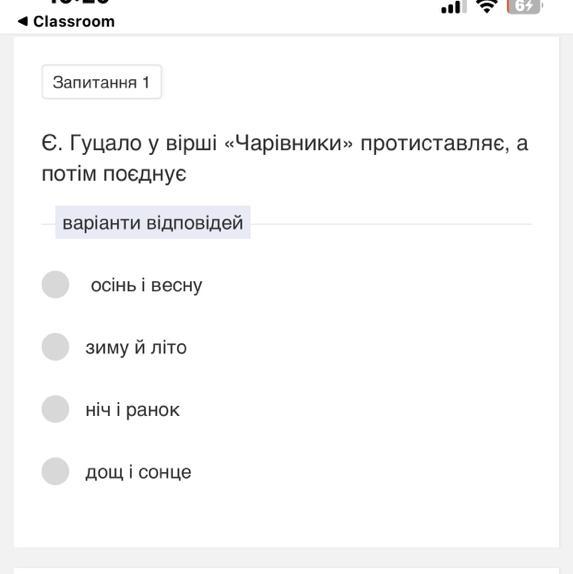Click the second line потім поєднує
This screenshot has width=573, height=574.
point(114,174)
